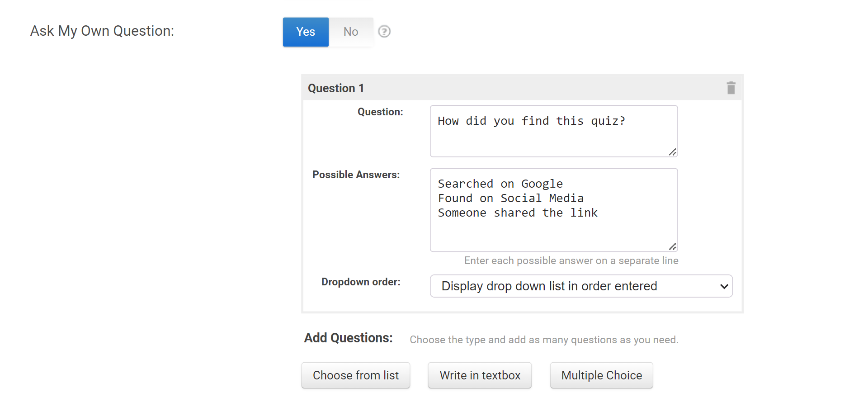Image resolution: width=868 pixels, height=407 pixels.
Task: Click the Question textbox resize handle
Action: click(672, 152)
